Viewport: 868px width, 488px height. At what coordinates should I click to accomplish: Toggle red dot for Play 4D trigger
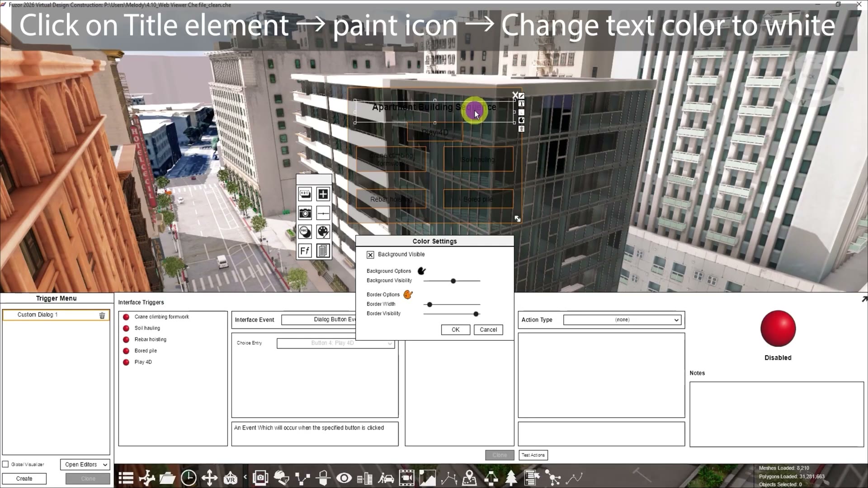coord(126,362)
